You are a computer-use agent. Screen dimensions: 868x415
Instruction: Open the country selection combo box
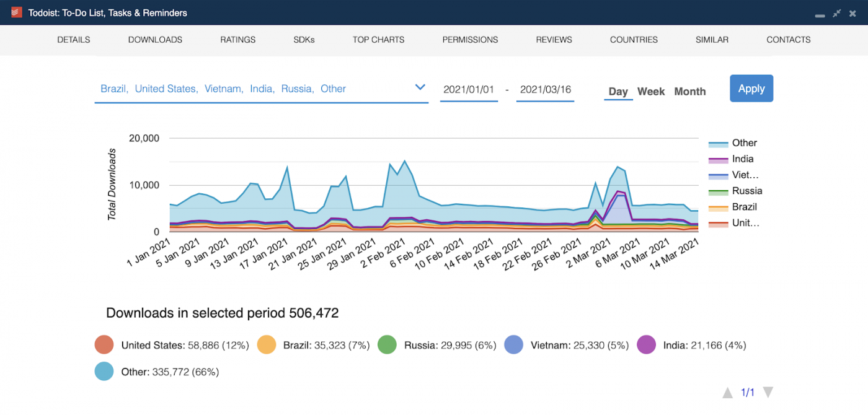pyautogui.click(x=261, y=89)
